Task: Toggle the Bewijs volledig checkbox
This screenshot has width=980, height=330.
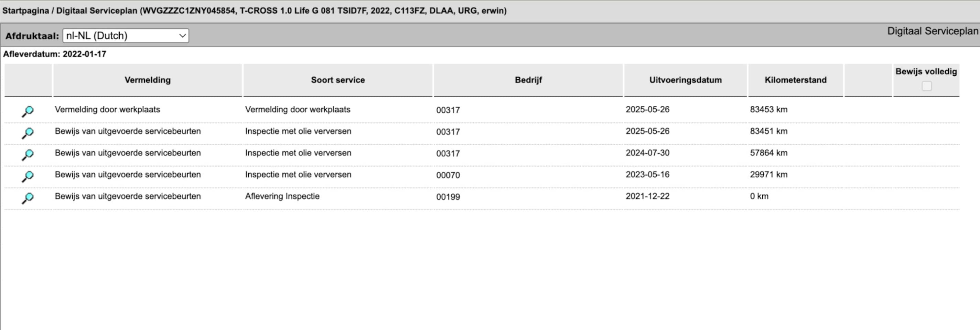Action: (926, 86)
